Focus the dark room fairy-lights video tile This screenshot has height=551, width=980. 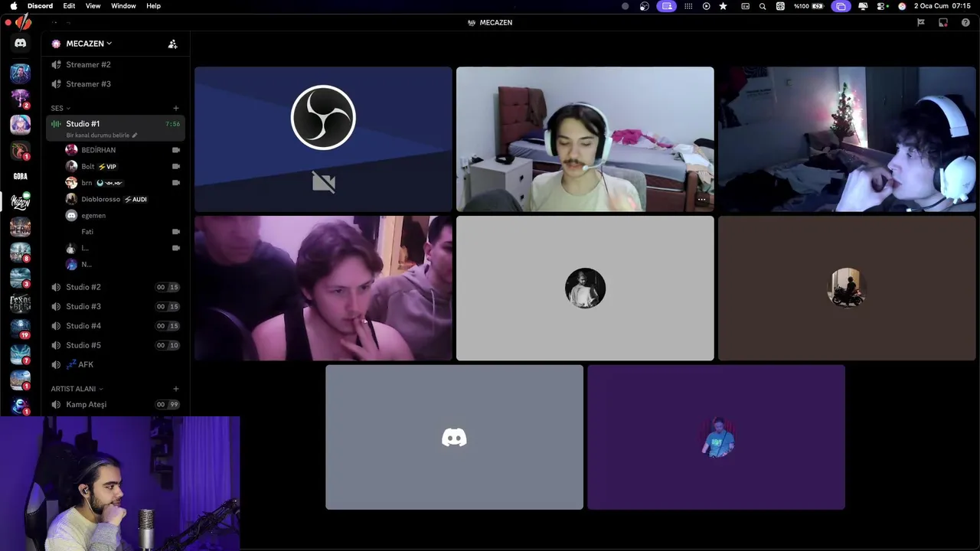click(x=847, y=139)
